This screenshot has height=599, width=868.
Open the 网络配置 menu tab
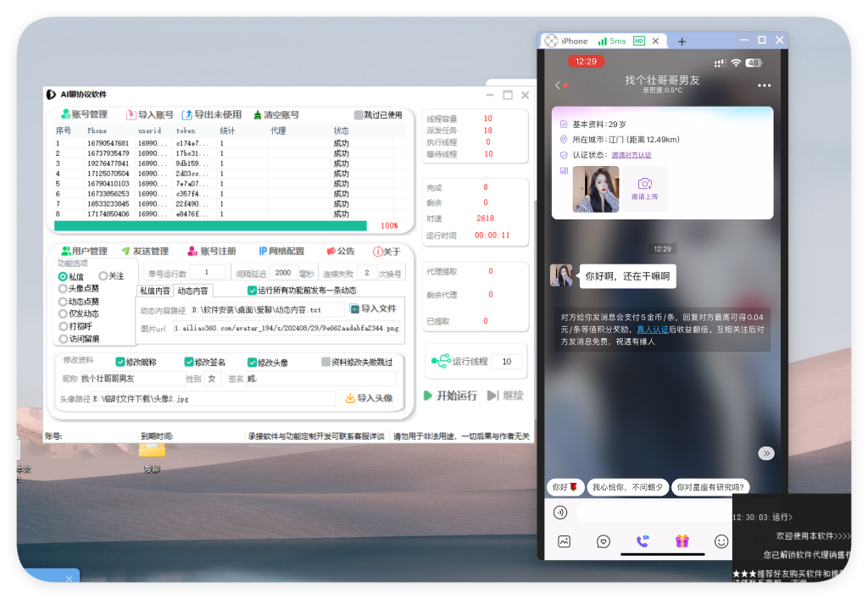pyautogui.click(x=281, y=252)
